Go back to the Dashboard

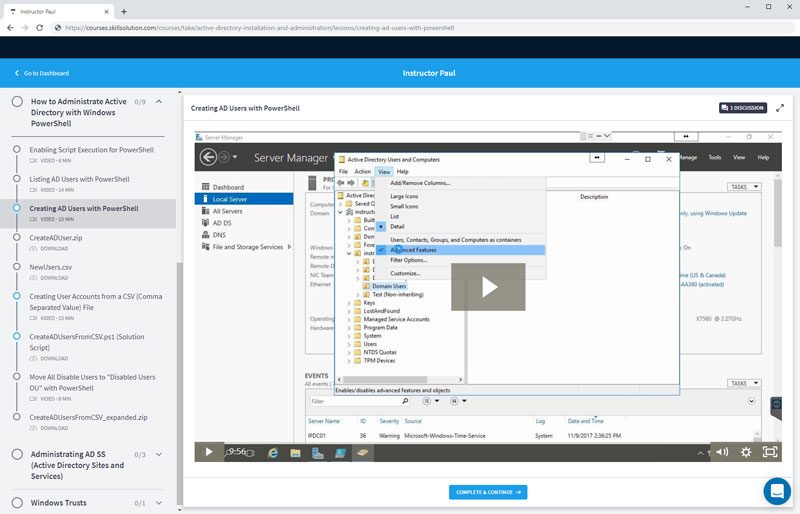click(x=42, y=73)
